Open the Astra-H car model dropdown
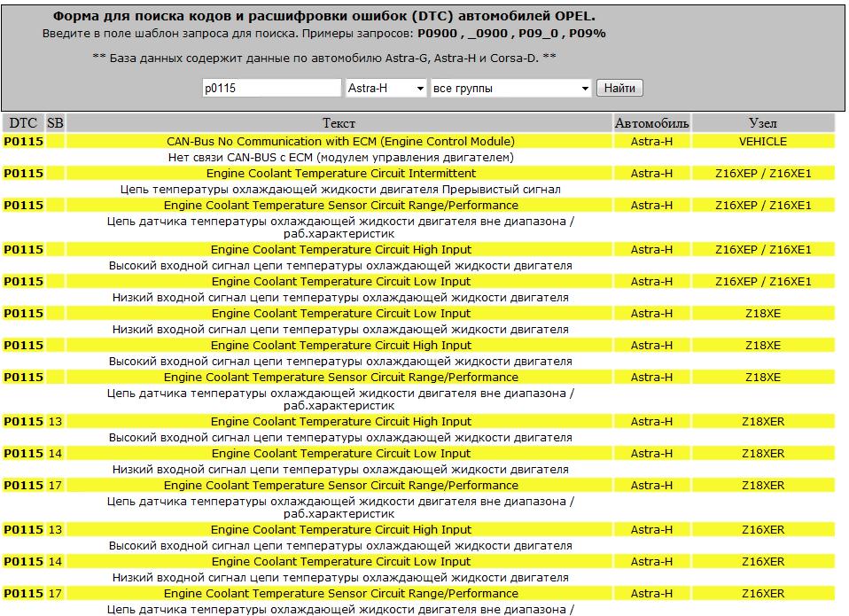The image size is (849, 616). point(386,89)
